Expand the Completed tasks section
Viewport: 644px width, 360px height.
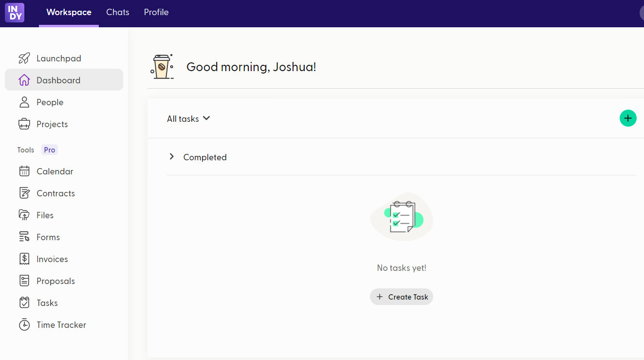171,157
